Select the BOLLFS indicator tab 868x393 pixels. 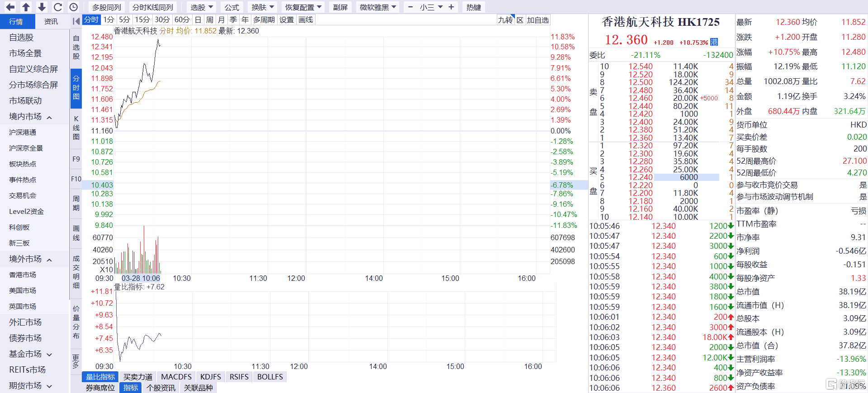[x=270, y=377]
